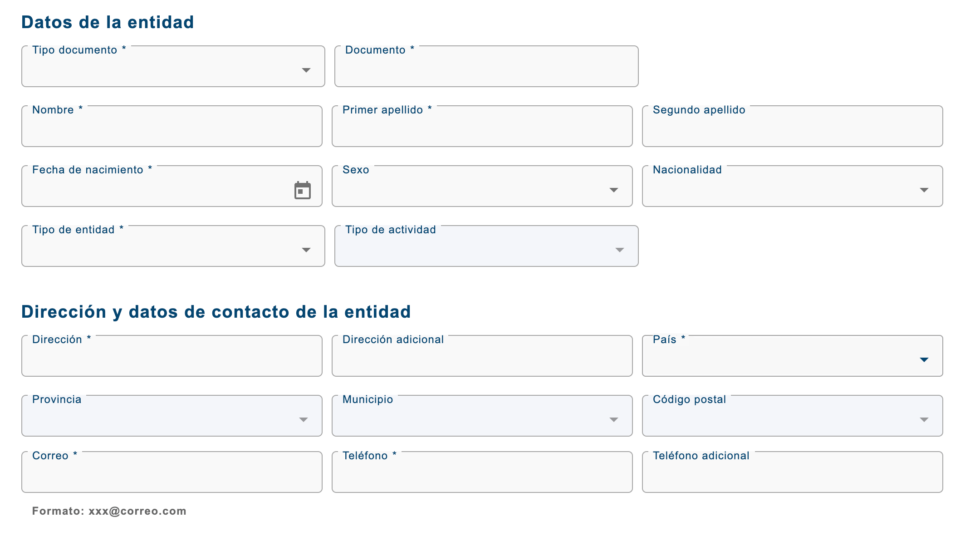
Task: Open the date picker calendar icon
Action: (303, 190)
